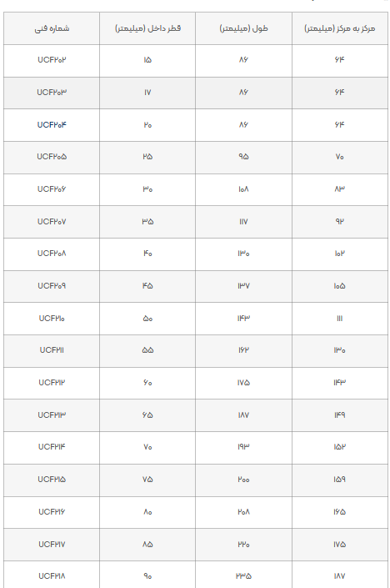Click the UCF210 part number
This screenshot has width=390, height=588.
(52, 319)
